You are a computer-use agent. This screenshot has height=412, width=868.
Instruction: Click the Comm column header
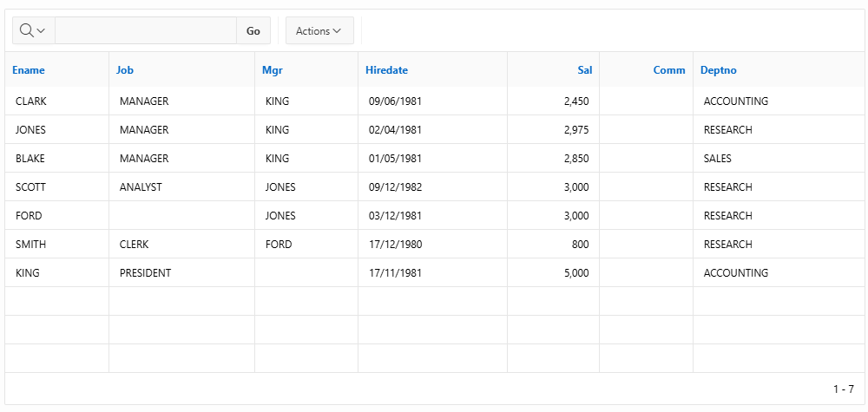(668, 70)
